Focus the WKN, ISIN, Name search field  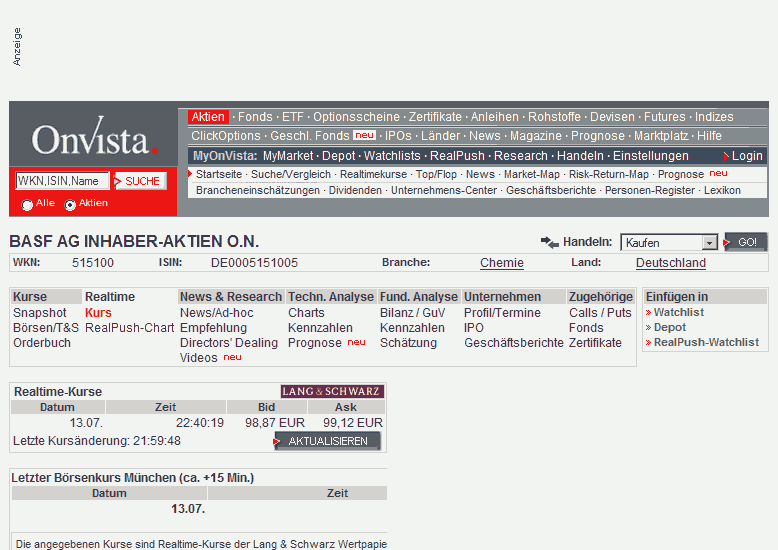(x=62, y=181)
